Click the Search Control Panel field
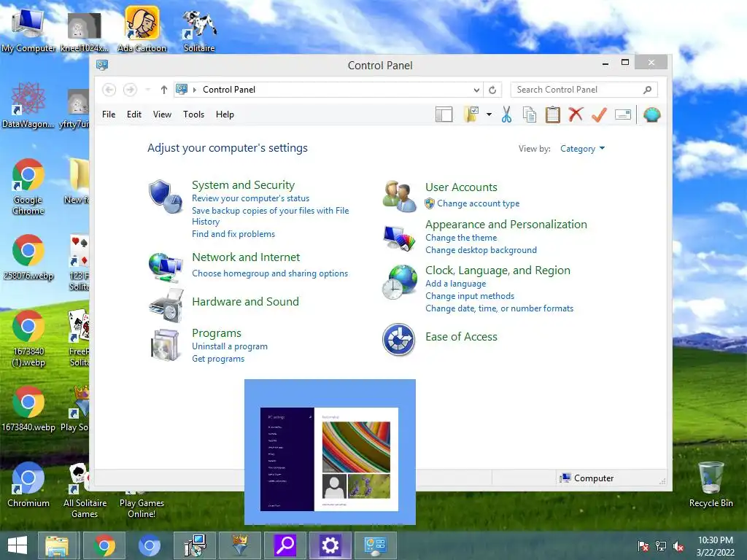This screenshot has height=560, width=747. coord(584,90)
